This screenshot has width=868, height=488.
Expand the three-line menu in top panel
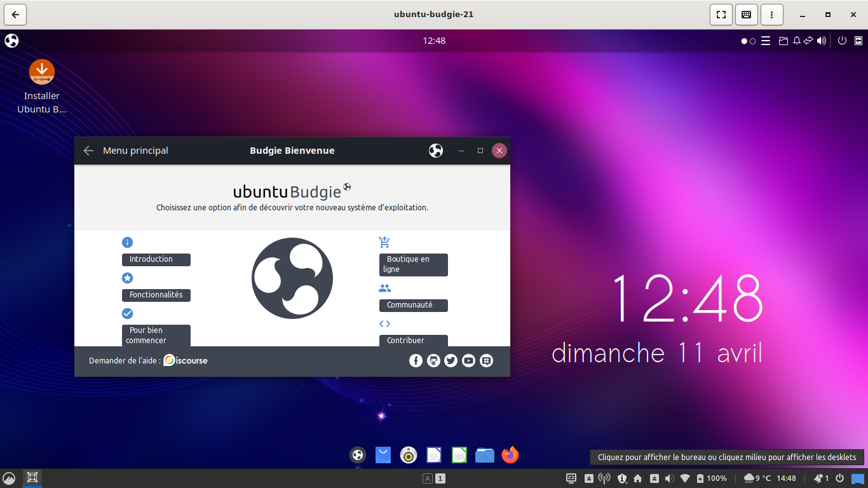pos(766,41)
